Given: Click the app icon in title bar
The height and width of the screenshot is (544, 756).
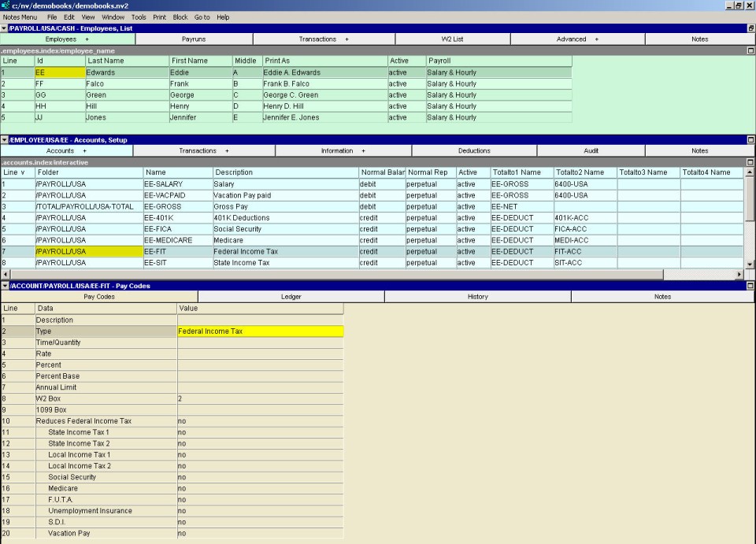Looking at the screenshot, I should coord(6,6).
